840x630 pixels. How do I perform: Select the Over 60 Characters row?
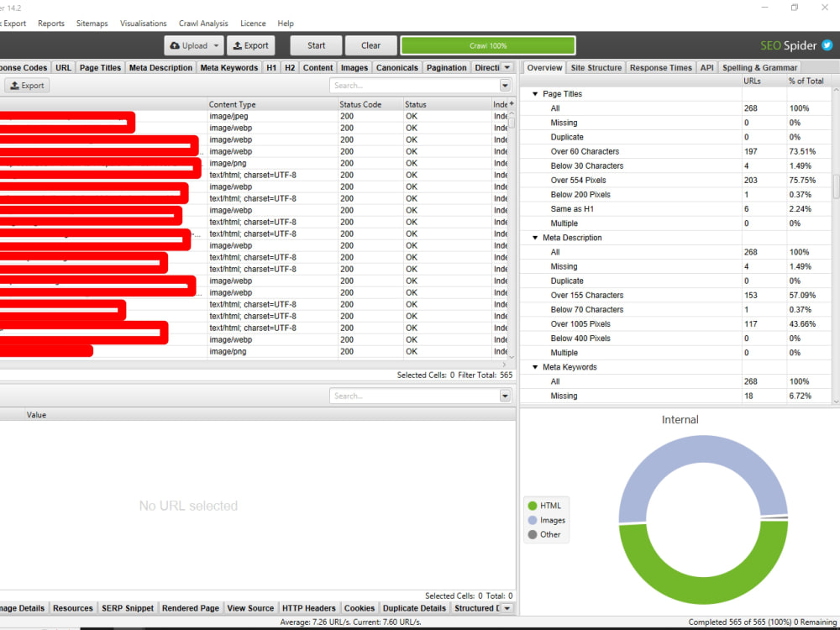676,151
